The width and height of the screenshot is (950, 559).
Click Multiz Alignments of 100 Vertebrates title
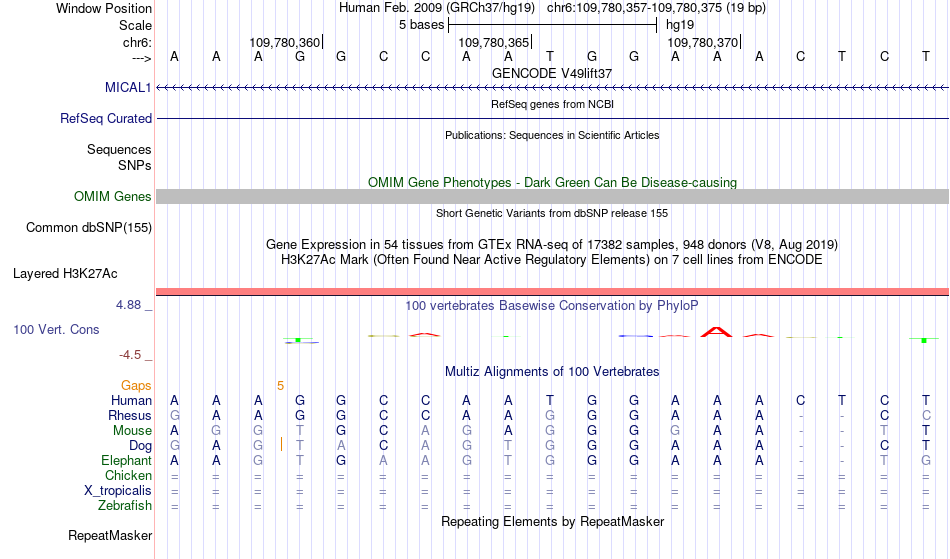(552, 371)
